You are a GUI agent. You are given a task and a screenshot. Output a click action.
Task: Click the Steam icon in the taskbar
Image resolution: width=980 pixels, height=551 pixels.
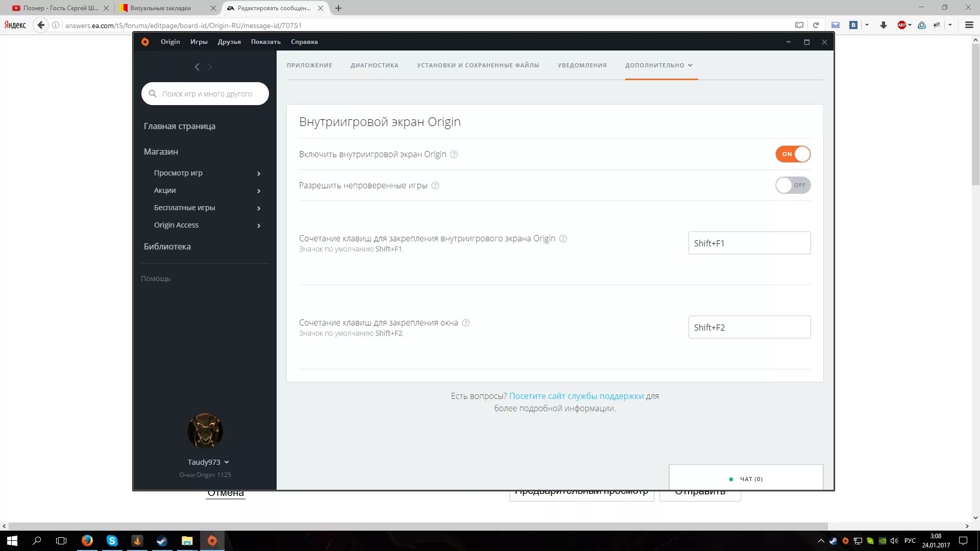tap(162, 541)
